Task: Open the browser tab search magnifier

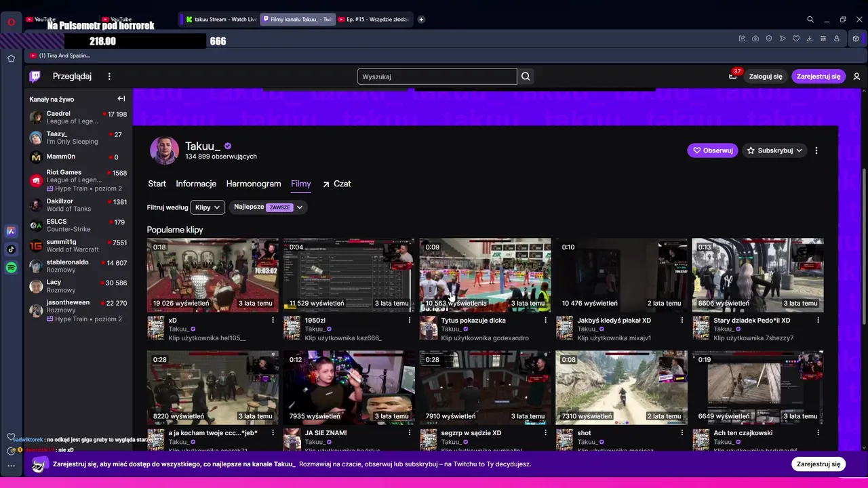Action: coord(810,20)
